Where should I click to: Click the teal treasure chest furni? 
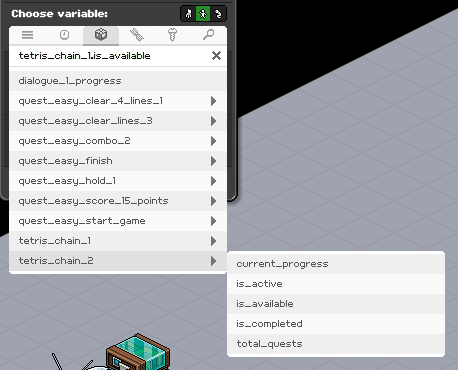point(138,353)
